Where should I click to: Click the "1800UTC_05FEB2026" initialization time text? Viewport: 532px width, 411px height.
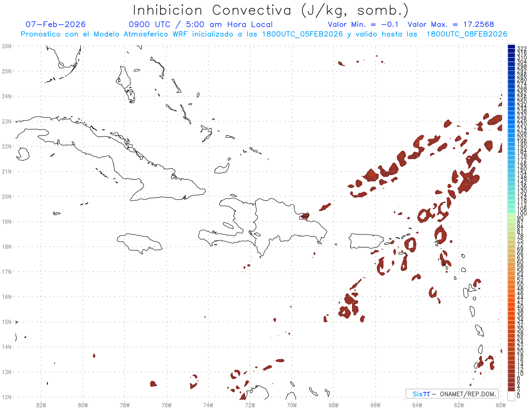[302, 34]
